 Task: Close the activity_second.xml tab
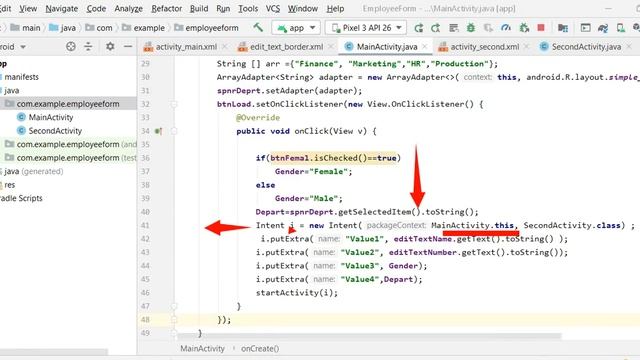click(527, 47)
